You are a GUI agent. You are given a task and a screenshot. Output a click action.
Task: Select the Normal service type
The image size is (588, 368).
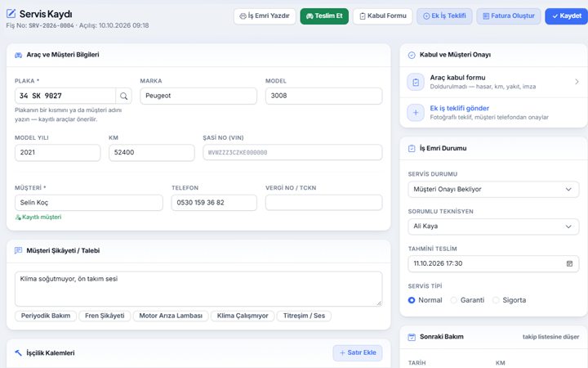(412, 300)
